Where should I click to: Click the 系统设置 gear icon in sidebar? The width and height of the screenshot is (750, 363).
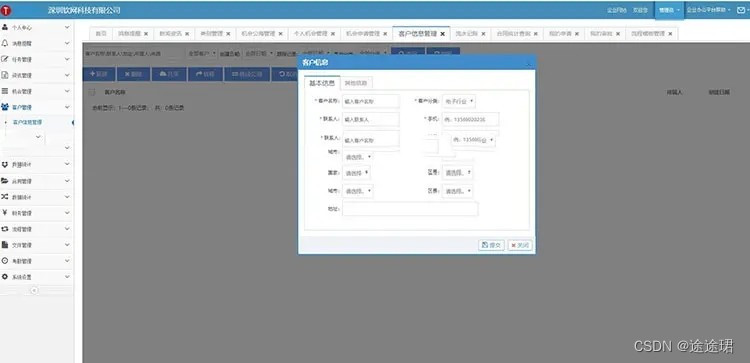pyautogui.click(x=5, y=276)
